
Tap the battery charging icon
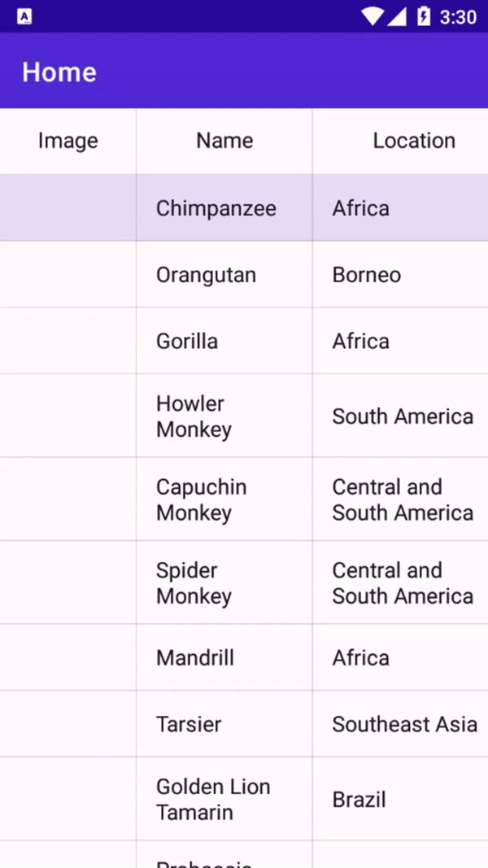pyautogui.click(x=423, y=16)
